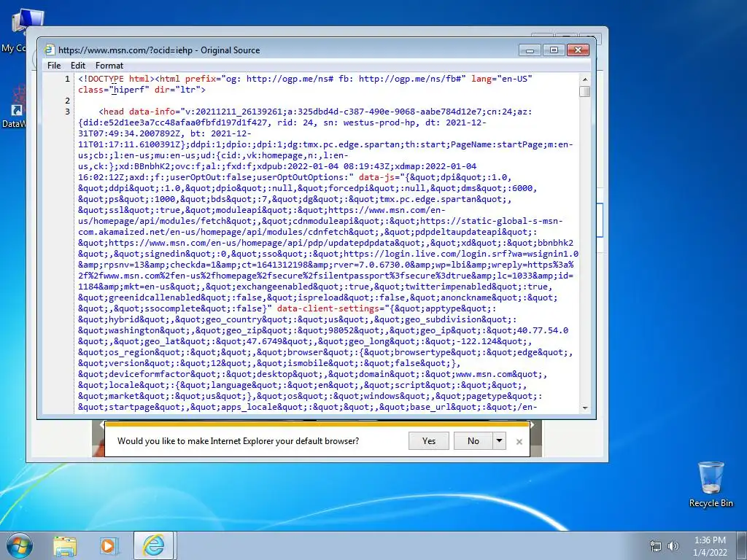Click the date 1/4/2022 in tray
747x560 pixels.
click(710, 553)
